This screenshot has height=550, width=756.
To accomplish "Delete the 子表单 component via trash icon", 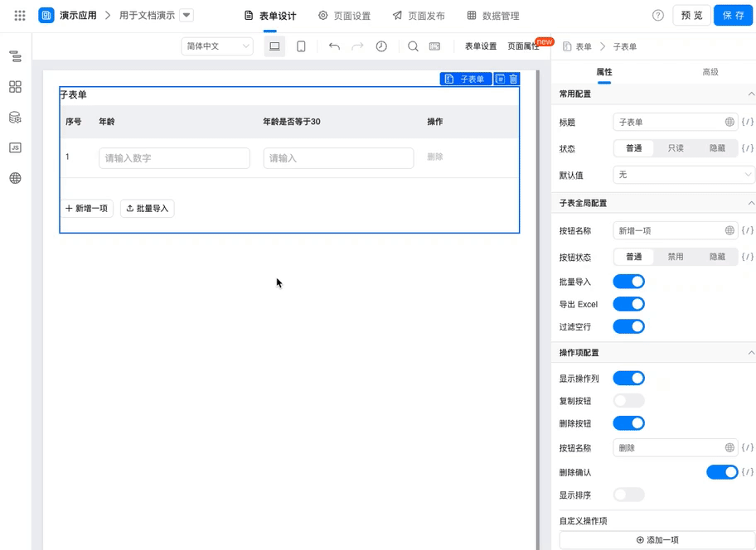I will (513, 79).
